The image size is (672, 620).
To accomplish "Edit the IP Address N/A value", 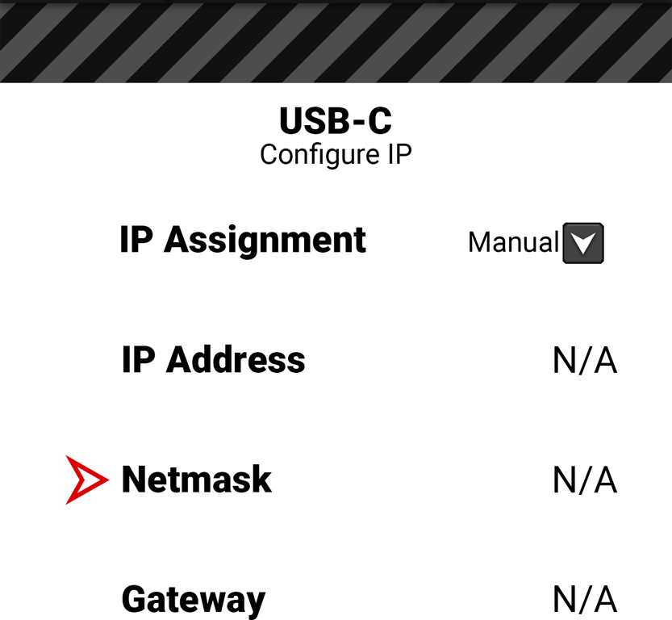I will (584, 361).
